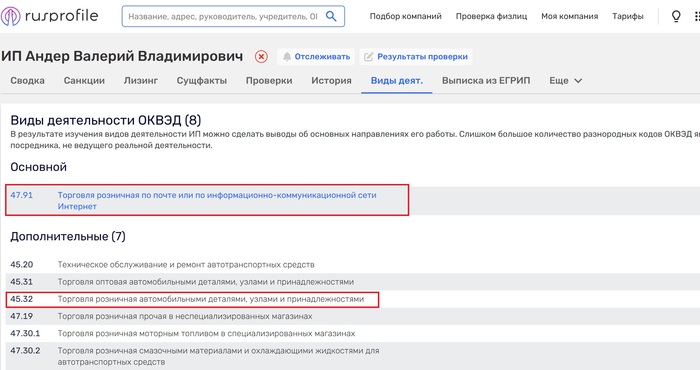Click the pencil icon beside Результаты проверки

point(368,57)
